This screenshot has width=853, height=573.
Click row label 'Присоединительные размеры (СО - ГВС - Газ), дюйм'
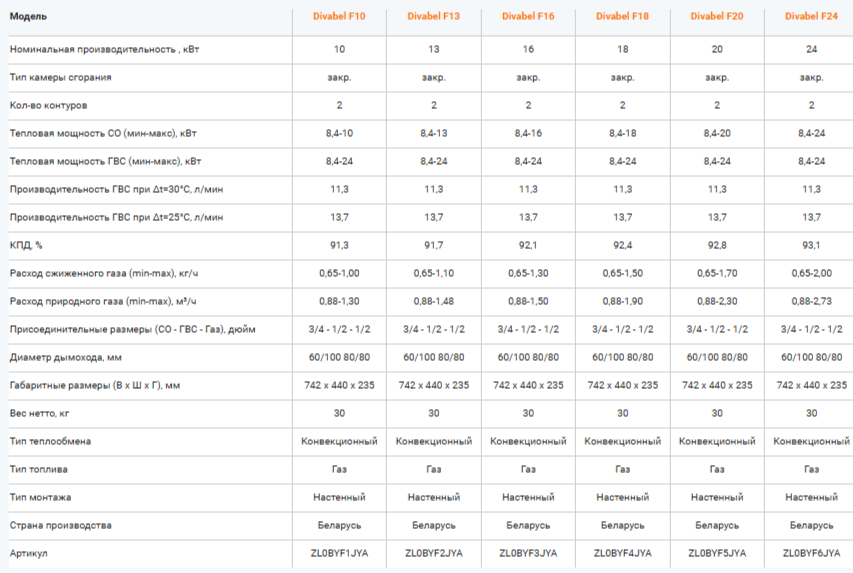pos(133,329)
